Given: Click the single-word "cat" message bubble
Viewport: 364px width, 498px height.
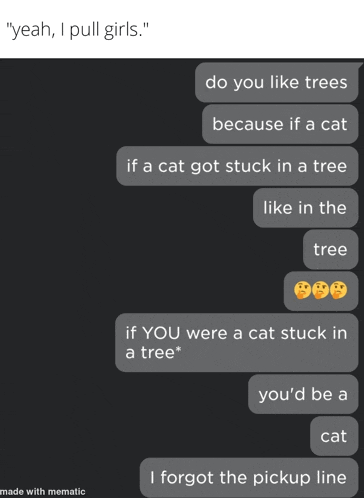Looking at the screenshot, I should 334,436.
